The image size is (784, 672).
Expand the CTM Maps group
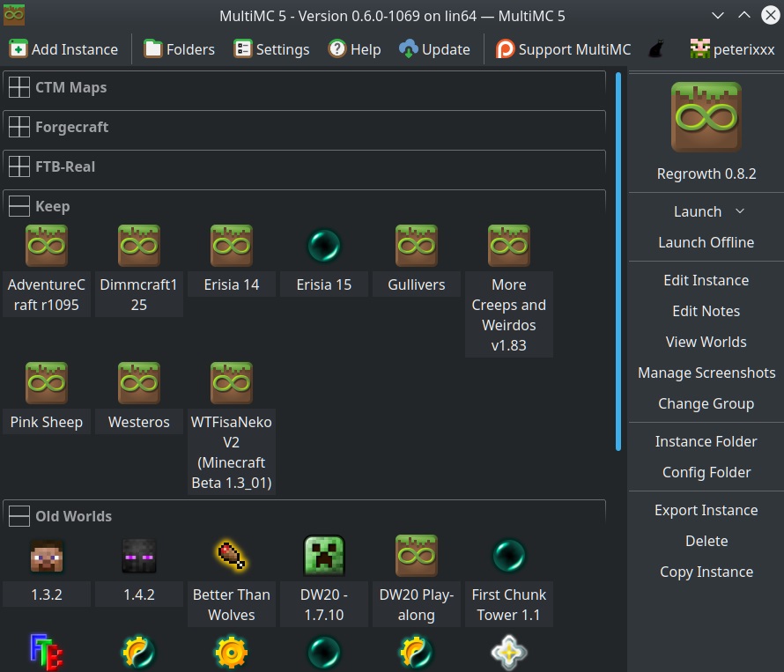point(18,86)
